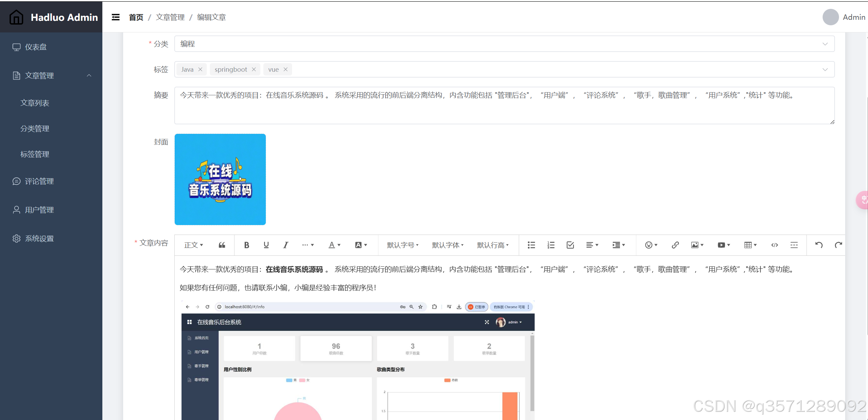This screenshot has width=868, height=420.
Task: Insert a blockquote
Action: [x=222, y=245]
